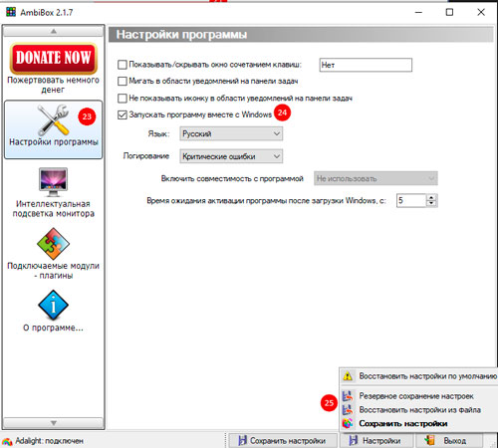Select Интеллектуальная подсветка монитора monitor icon
498x448 pixels.
click(x=53, y=182)
